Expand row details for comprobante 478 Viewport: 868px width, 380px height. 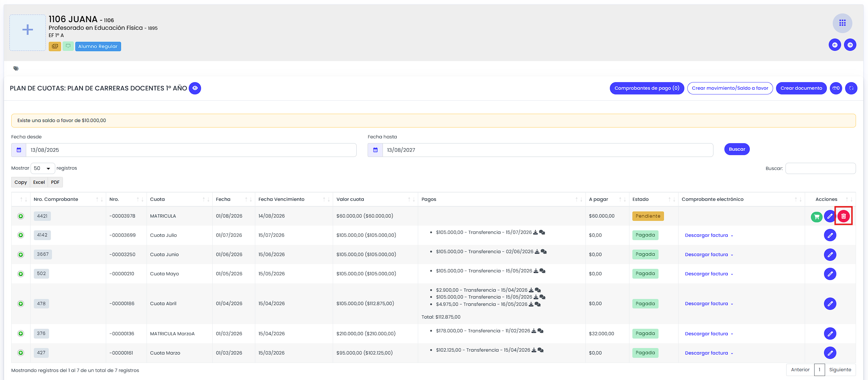tap(21, 304)
